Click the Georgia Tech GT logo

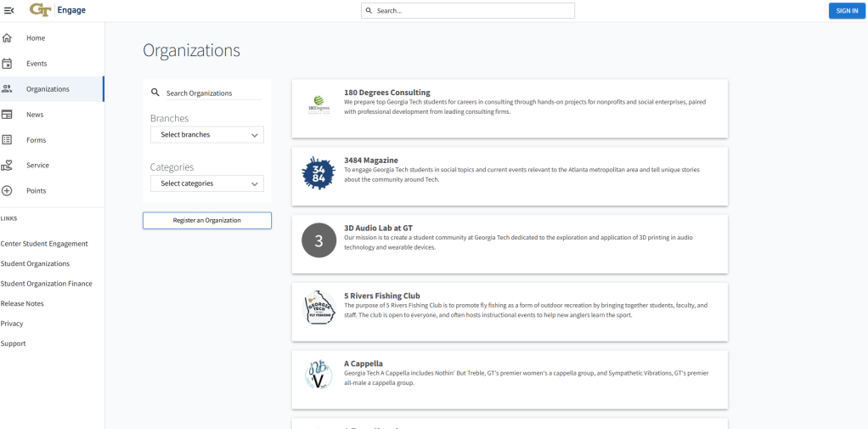(41, 10)
